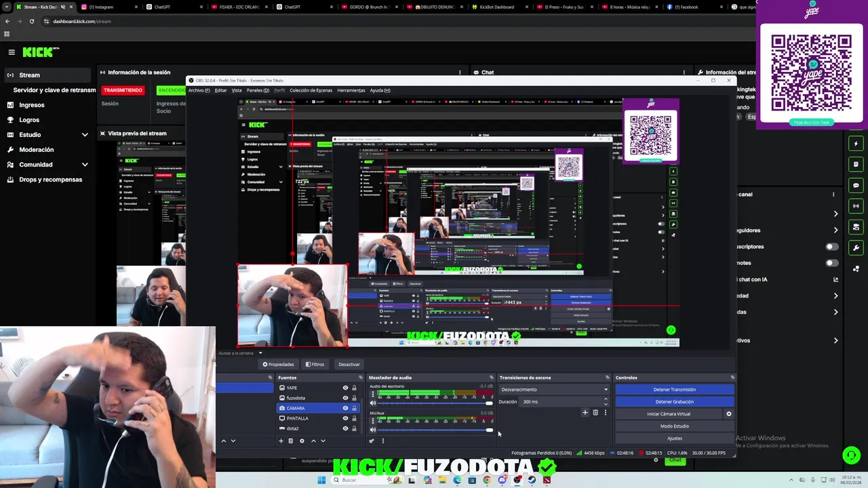Open chevron below chat con IA row
Viewport: 868px width, 488px height.
point(835,296)
